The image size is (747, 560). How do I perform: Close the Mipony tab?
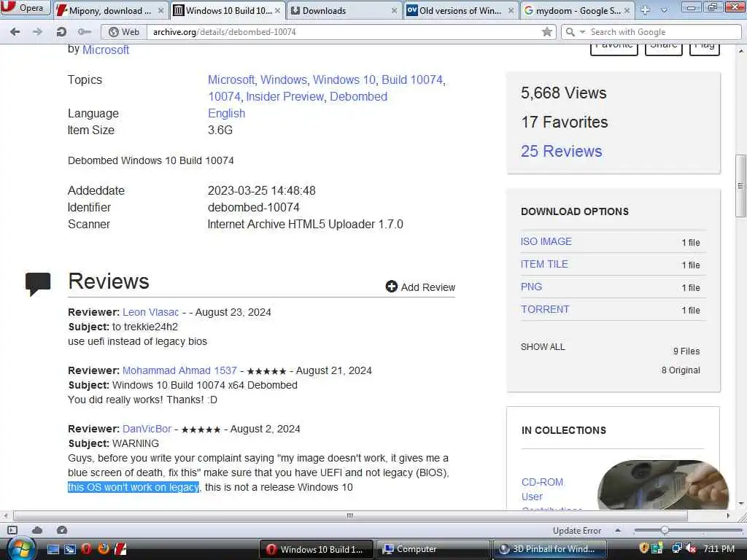(160, 10)
